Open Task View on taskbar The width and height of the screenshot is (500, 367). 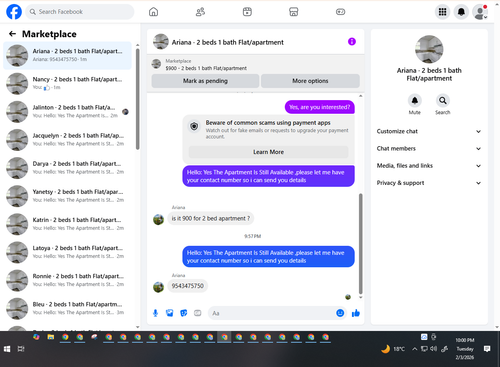tap(21, 349)
